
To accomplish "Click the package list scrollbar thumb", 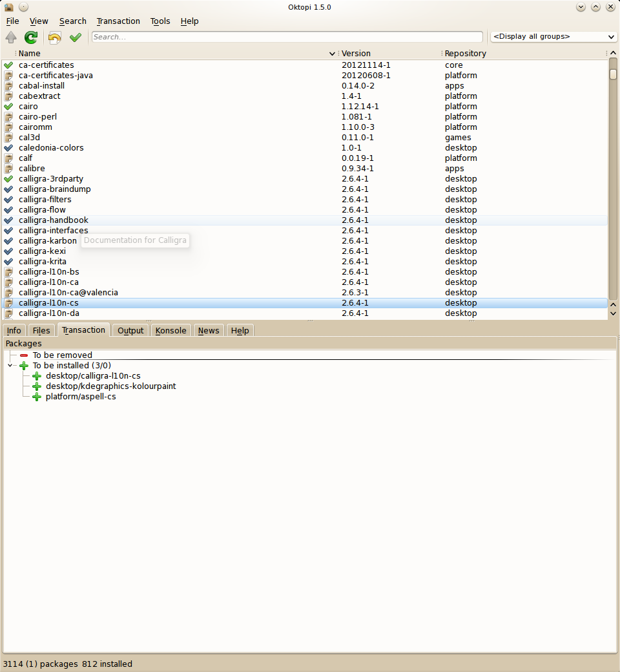I will (x=613, y=74).
